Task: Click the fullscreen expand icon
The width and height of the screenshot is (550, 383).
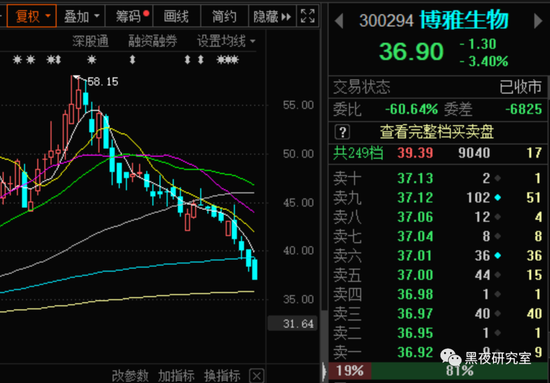Action: (308, 16)
